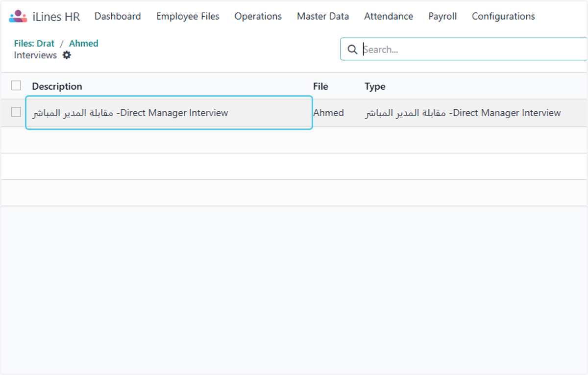Viewport: 588px width, 375px height.
Task: Sort by the File column header
Action: pyautogui.click(x=320, y=86)
